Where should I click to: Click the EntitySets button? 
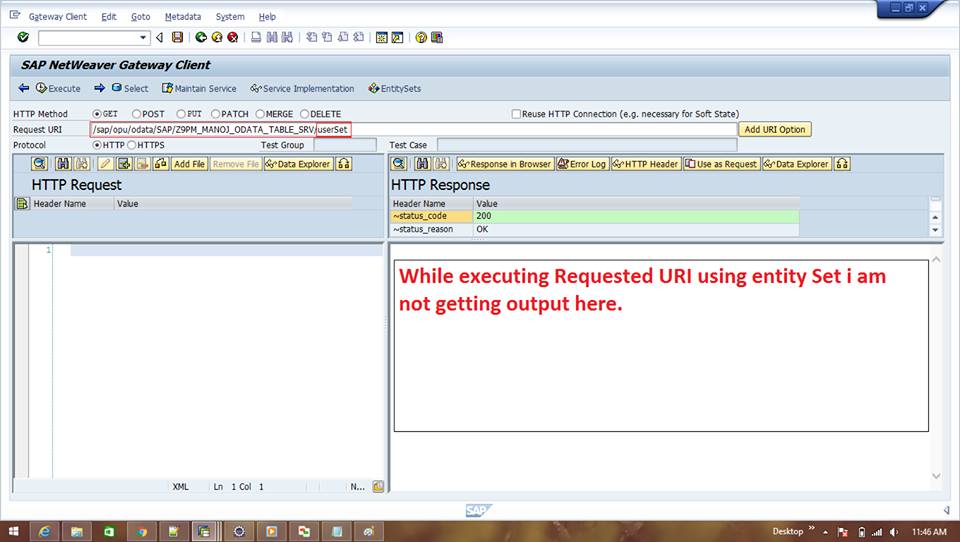[x=395, y=88]
